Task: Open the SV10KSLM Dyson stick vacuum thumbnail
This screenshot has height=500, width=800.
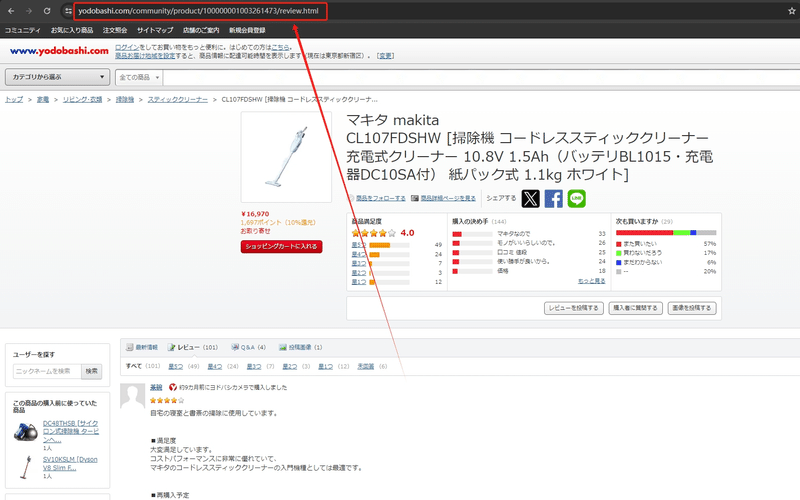Action: tap(26, 467)
